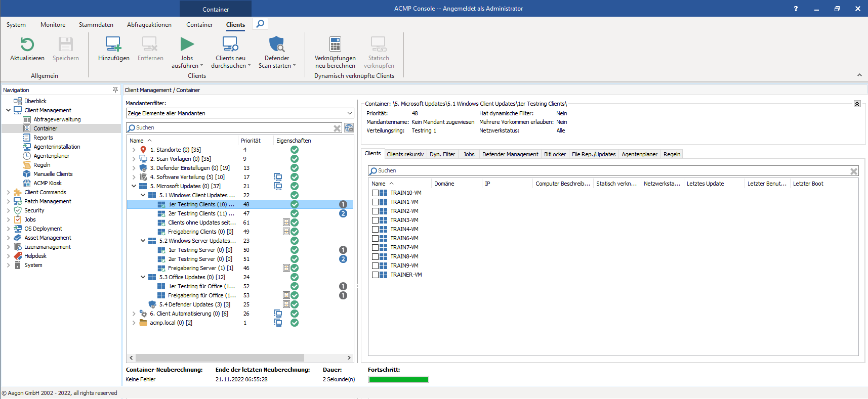Click the container tree horizontal scrollbar

click(220, 358)
